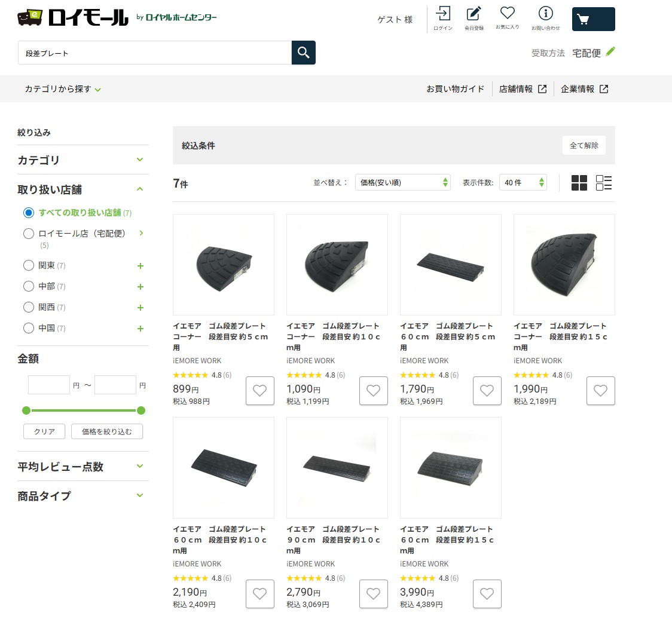Click the 全て解除 button
Viewport: 672px width, 619px height.
pos(584,145)
